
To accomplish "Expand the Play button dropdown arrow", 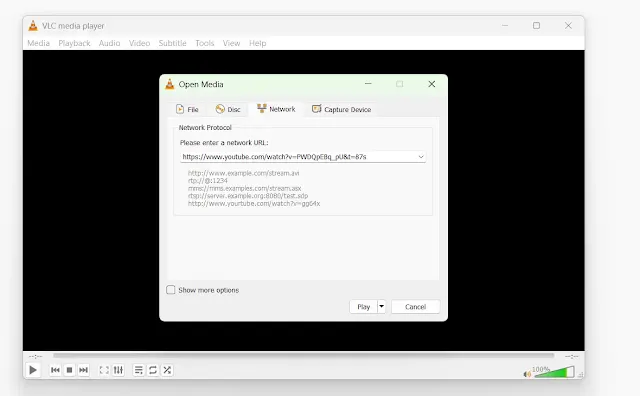I will click(x=382, y=307).
